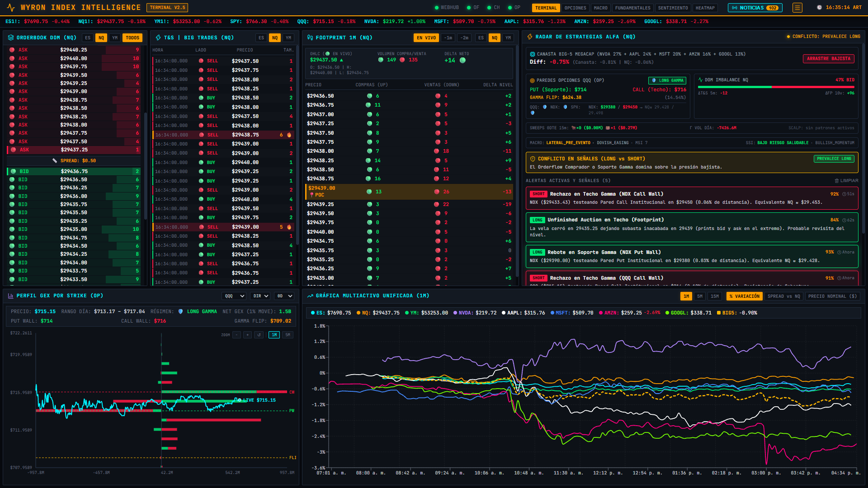
Task: Switch chart to Spread vs NQ
Action: click(784, 296)
